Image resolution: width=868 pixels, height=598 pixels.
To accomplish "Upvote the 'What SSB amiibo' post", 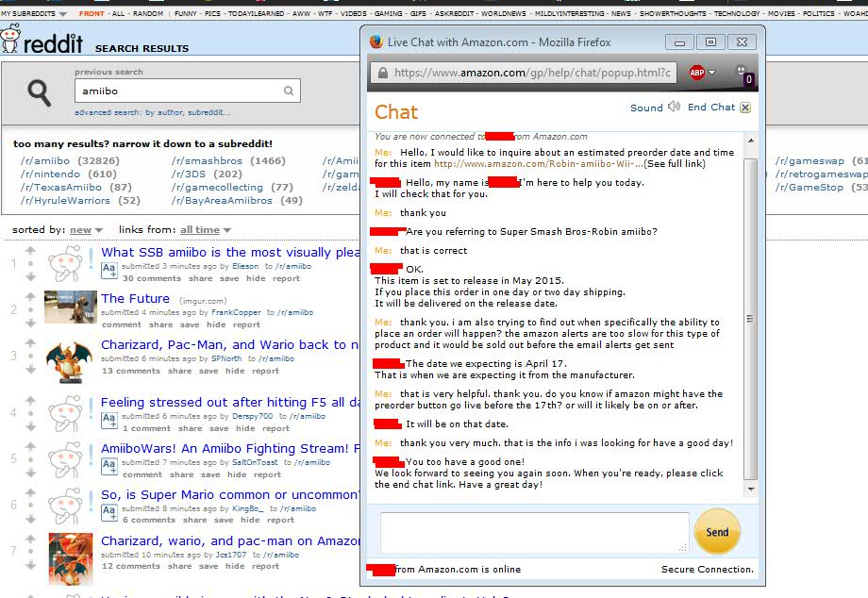I will 30,251.
